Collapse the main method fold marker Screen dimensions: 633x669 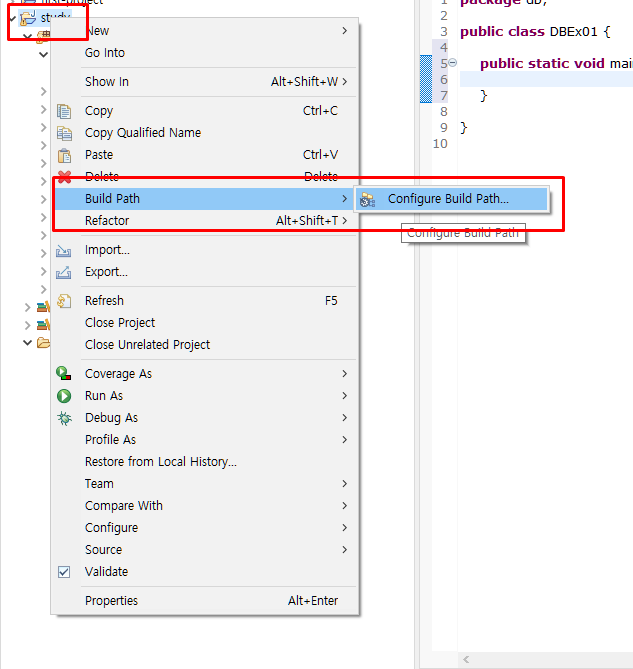coord(453,63)
